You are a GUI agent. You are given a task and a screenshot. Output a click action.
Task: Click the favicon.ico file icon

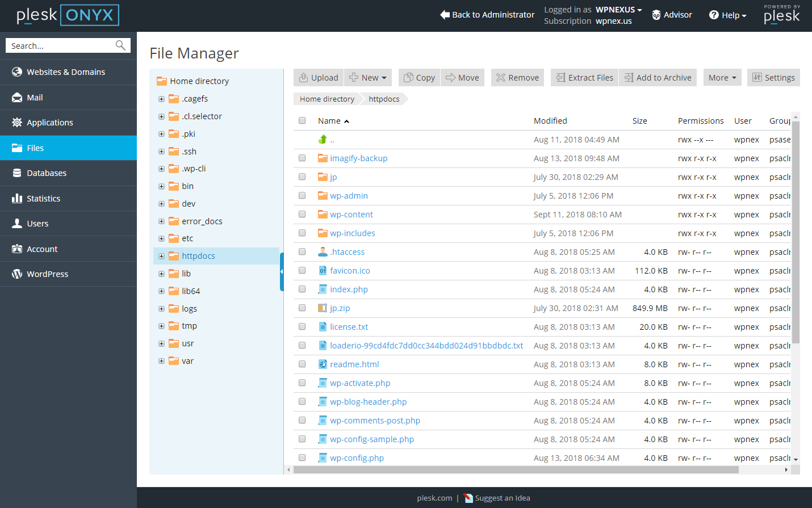pyautogui.click(x=323, y=271)
